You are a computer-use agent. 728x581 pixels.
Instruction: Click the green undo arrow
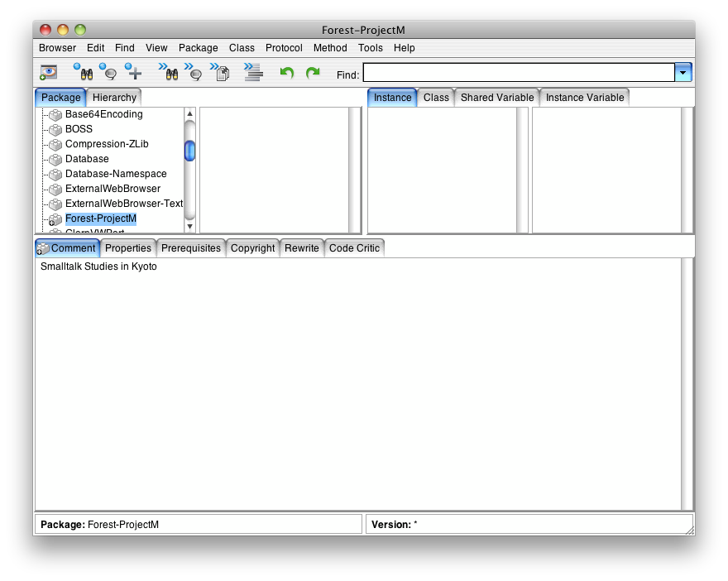(287, 73)
